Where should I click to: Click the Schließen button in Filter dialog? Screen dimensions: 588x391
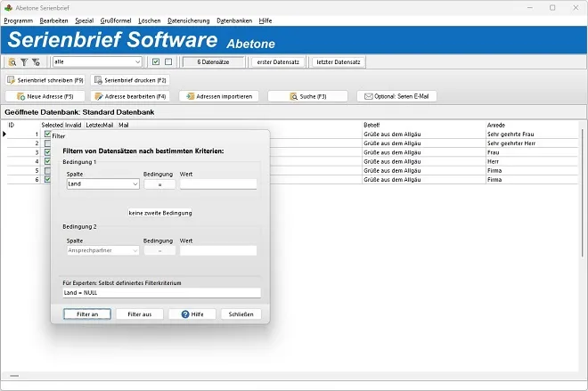241,314
